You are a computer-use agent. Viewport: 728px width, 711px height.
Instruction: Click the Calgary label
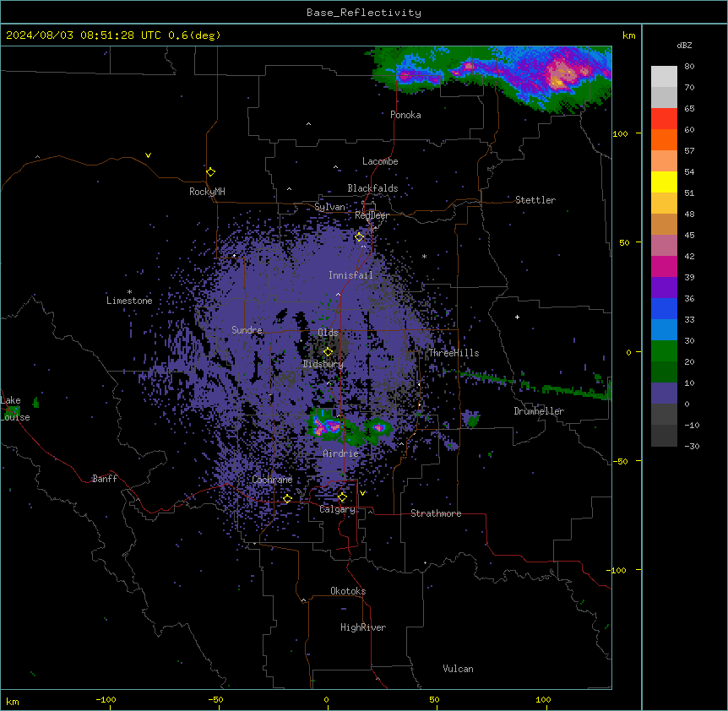337,509
